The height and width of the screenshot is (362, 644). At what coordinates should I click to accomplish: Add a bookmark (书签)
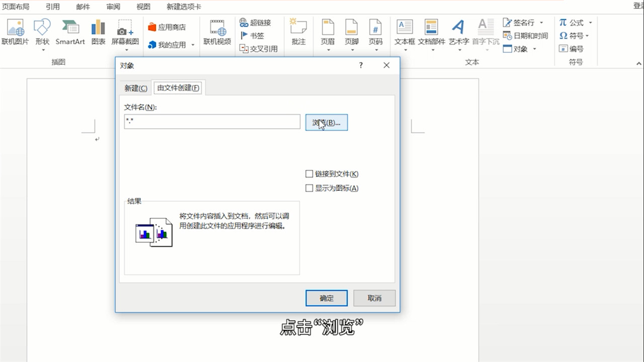coord(253,36)
